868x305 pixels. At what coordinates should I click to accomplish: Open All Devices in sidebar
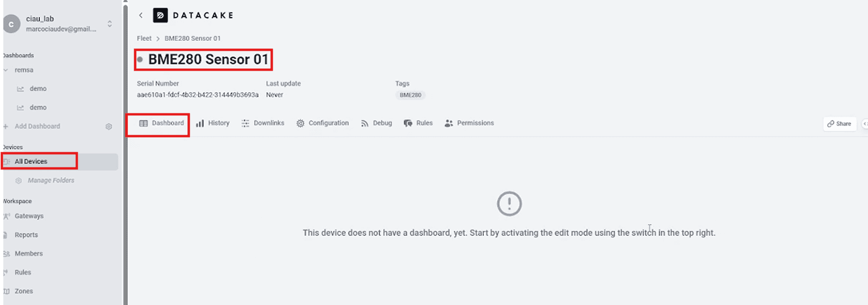31,161
